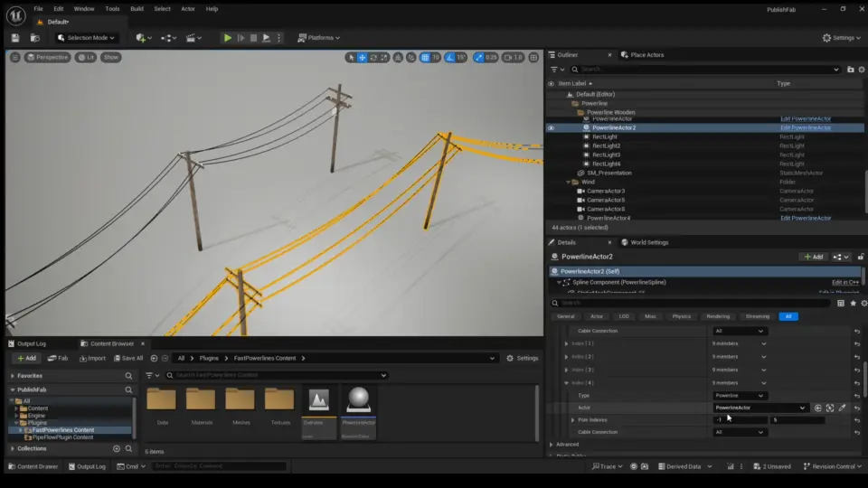Image resolution: width=868 pixels, height=488 pixels.
Task: Expand the Index [ 1 ] array entry
Action: 567,343
